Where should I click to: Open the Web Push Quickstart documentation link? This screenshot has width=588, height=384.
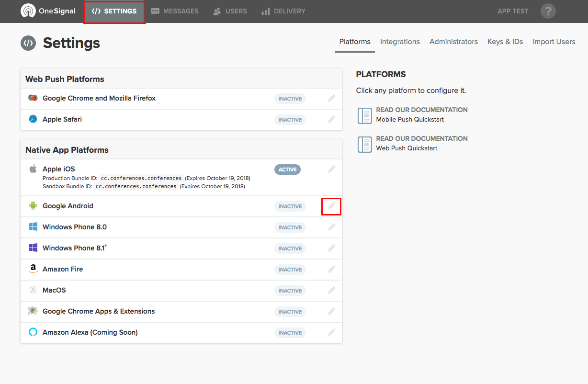pos(422,143)
